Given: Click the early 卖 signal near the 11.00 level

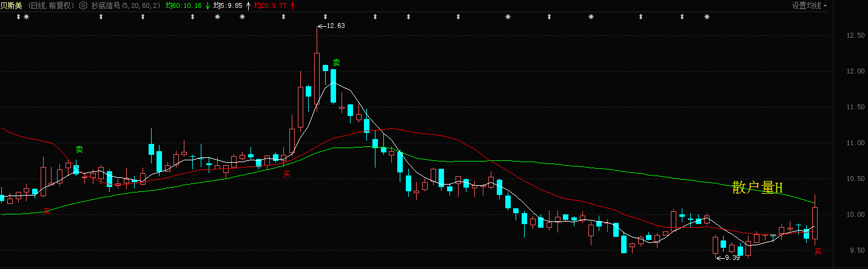Looking at the screenshot, I should pos(79,149).
